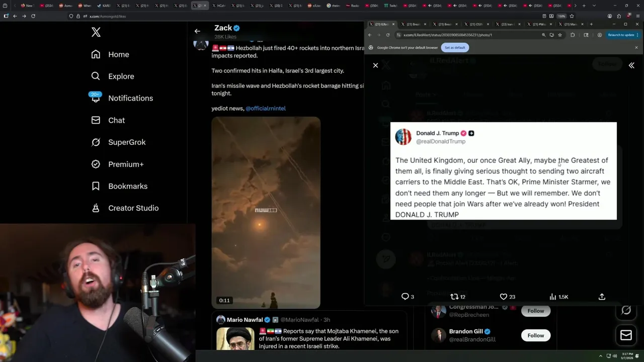Open Firefox account icon
Viewport: 644px width, 362px height.
(x=610, y=16)
